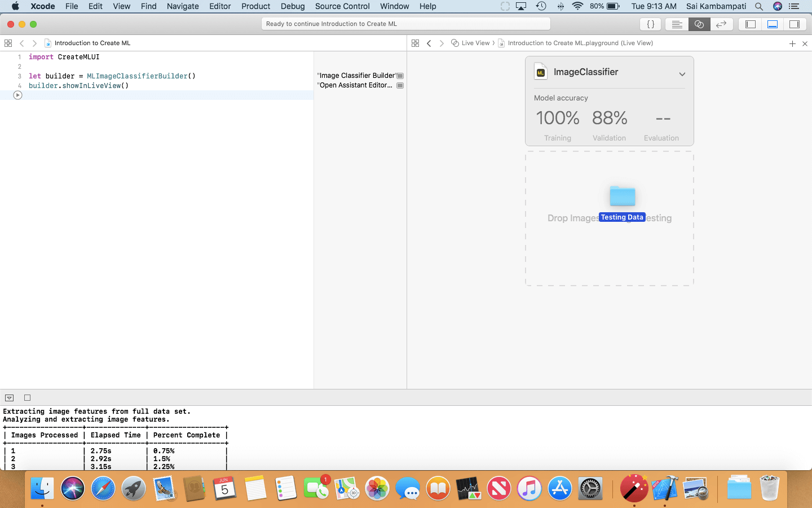Open the related items menu in left editor
The image size is (812, 508).
8,43
